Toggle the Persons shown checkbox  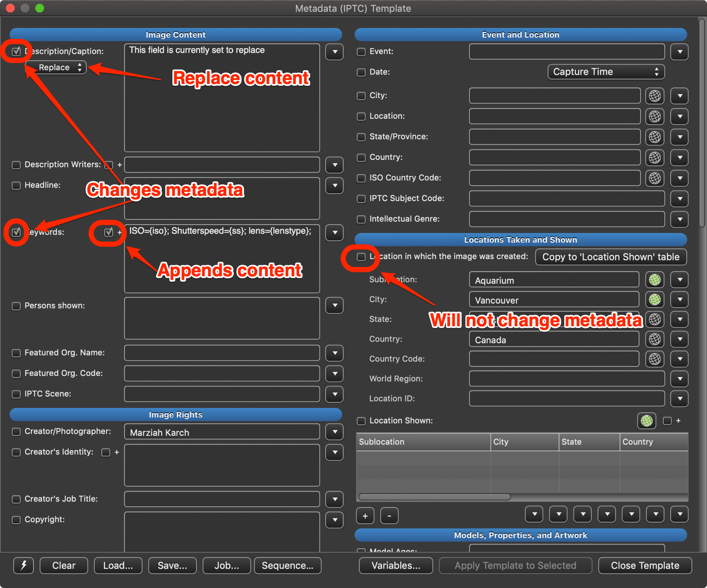16,306
